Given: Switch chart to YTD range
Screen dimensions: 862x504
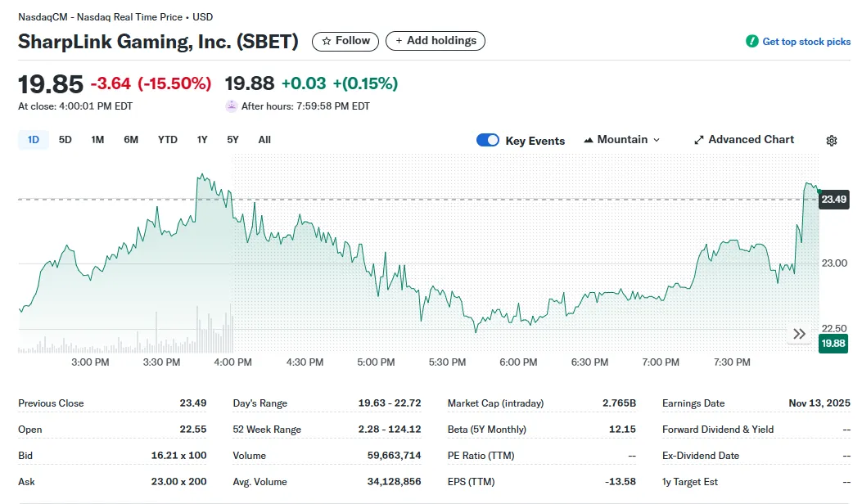Looking at the screenshot, I should tap(168, 140).
